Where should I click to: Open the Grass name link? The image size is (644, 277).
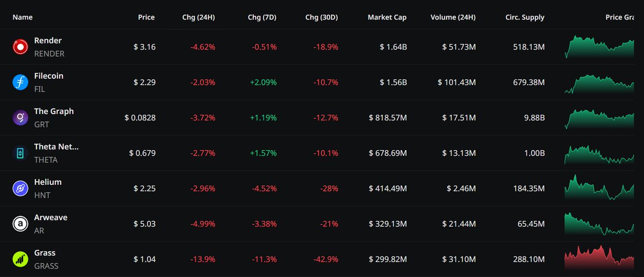pyautogui.click(x=45, y=253)
